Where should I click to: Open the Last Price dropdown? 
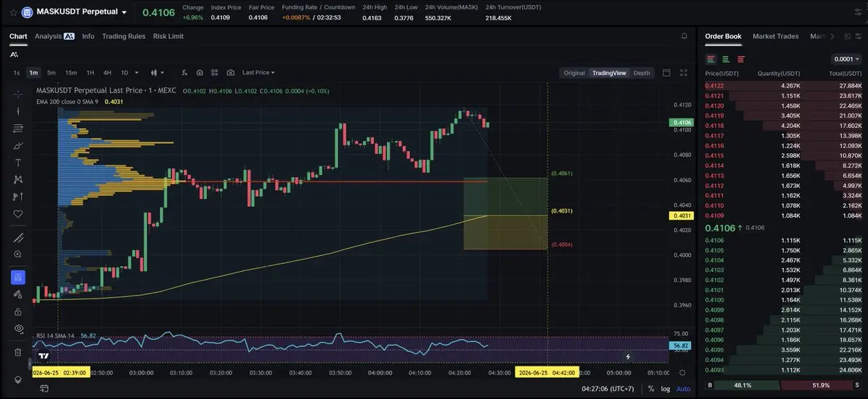[258, 72]
